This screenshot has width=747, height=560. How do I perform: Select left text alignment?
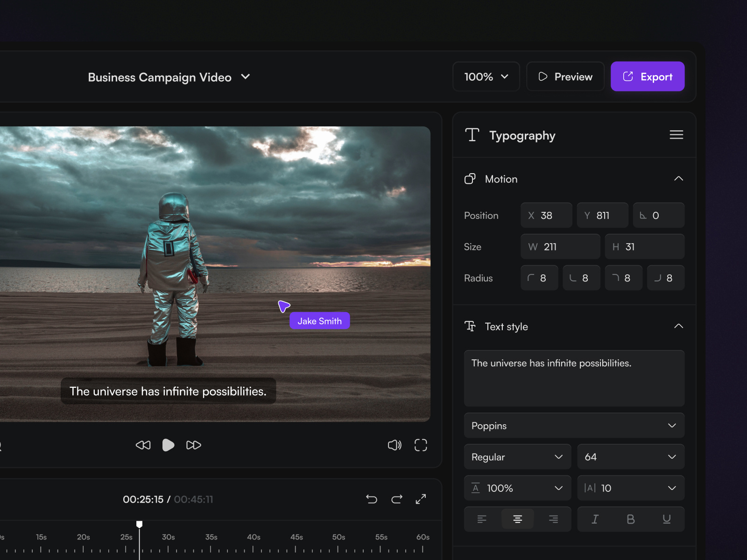481,519
